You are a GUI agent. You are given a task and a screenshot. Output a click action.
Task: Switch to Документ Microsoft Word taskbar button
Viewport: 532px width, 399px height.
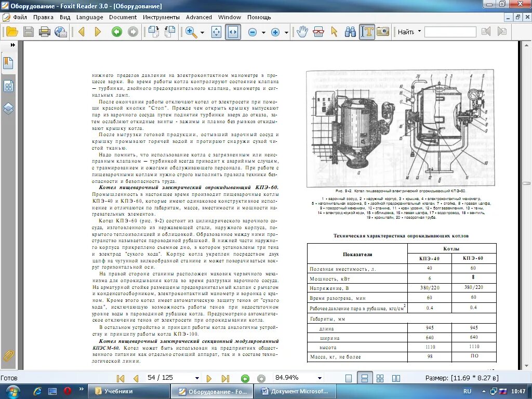(295, 391)
